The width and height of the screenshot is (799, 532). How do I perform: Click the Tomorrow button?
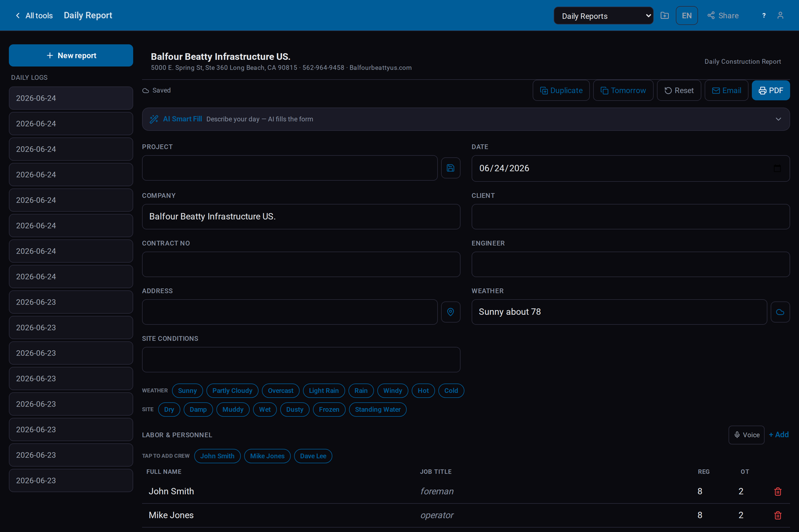tap(623, 90)
